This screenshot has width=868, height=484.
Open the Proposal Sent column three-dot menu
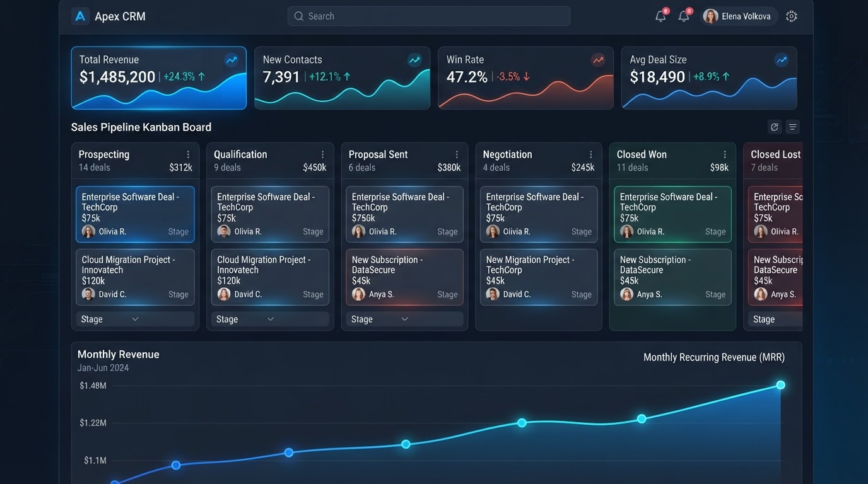457,154
